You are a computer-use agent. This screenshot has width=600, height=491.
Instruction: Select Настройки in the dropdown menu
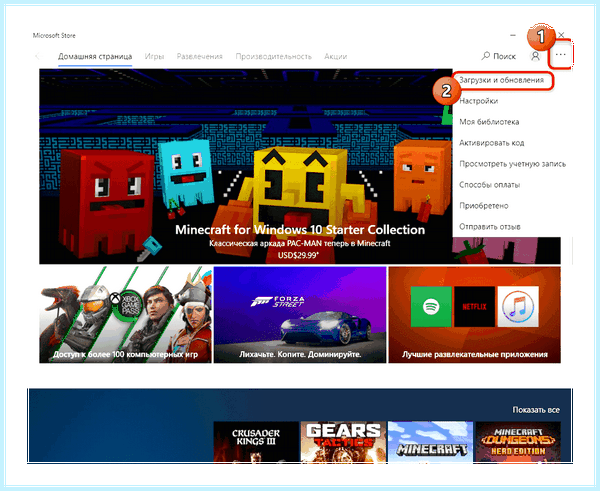[479, 101]
